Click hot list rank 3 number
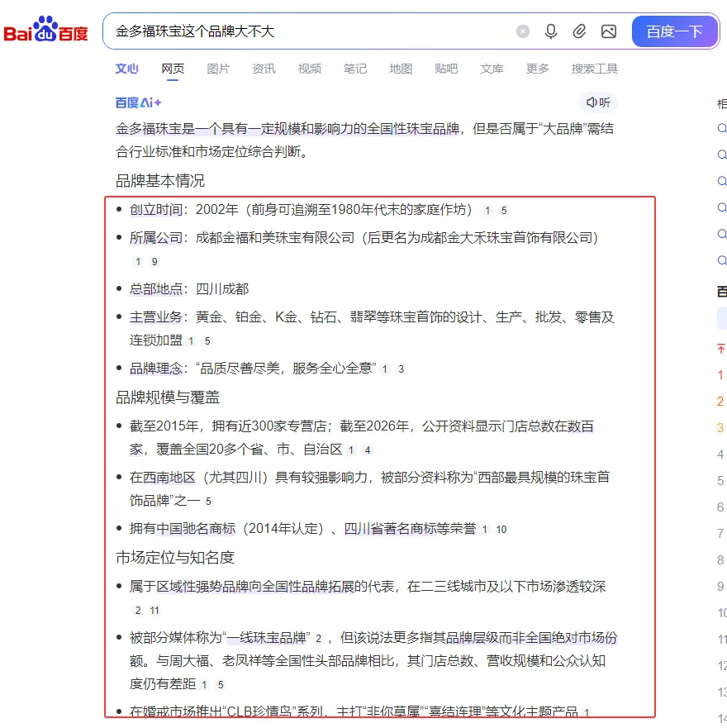 click(720, 428)
